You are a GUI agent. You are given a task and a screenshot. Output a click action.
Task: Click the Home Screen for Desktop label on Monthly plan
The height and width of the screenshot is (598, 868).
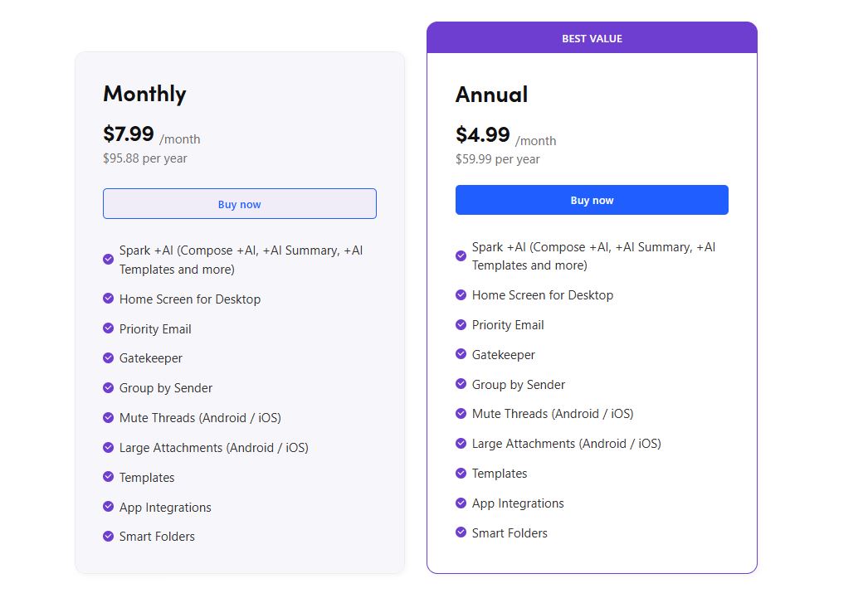(x=191, y=299)
